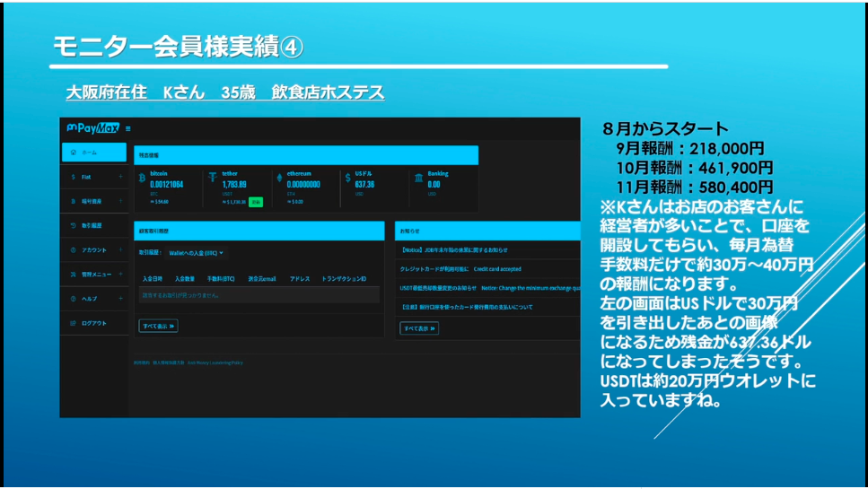Image resolution: width=868 pixels, height=489 pixels.
Task: Click the お知らせ panel header
Action: pos(487,231)
